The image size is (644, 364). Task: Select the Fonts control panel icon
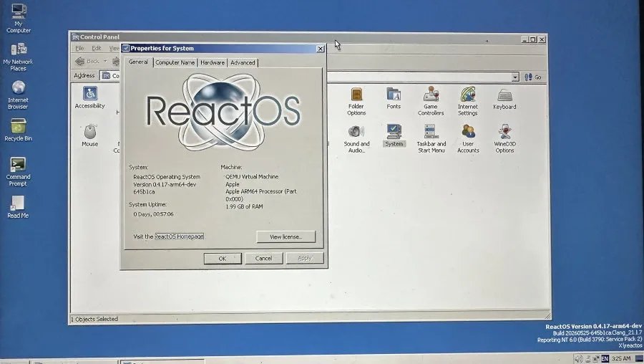click(x=394, y=98)
